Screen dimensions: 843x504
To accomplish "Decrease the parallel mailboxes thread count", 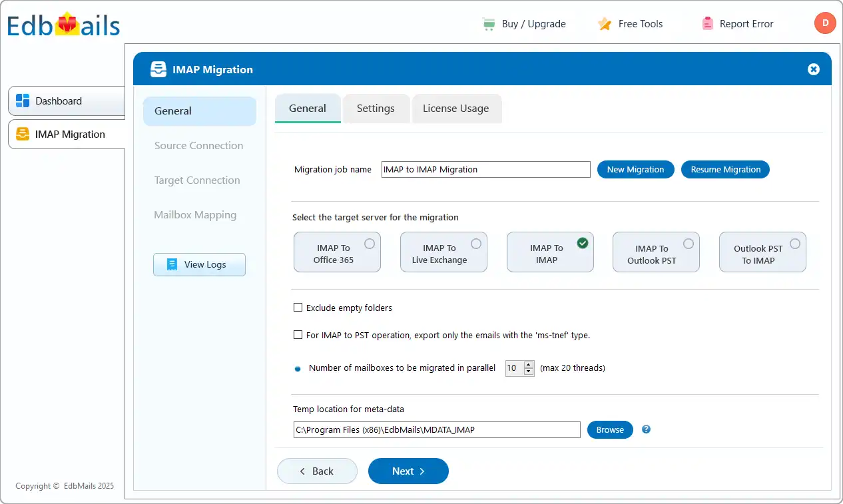I will coord(529,372).
